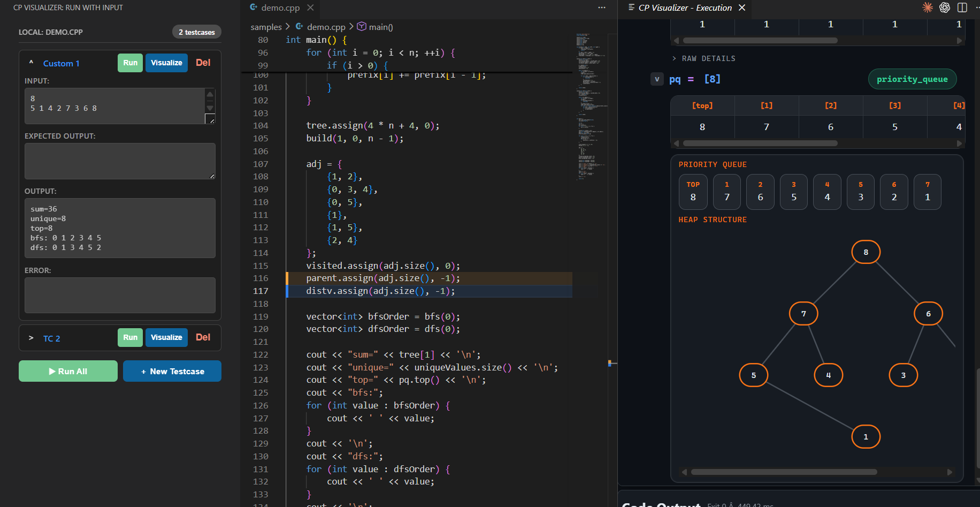Click the [top] column header in pq table
Viewport: 980px width, 507px height.
[702, 105]
